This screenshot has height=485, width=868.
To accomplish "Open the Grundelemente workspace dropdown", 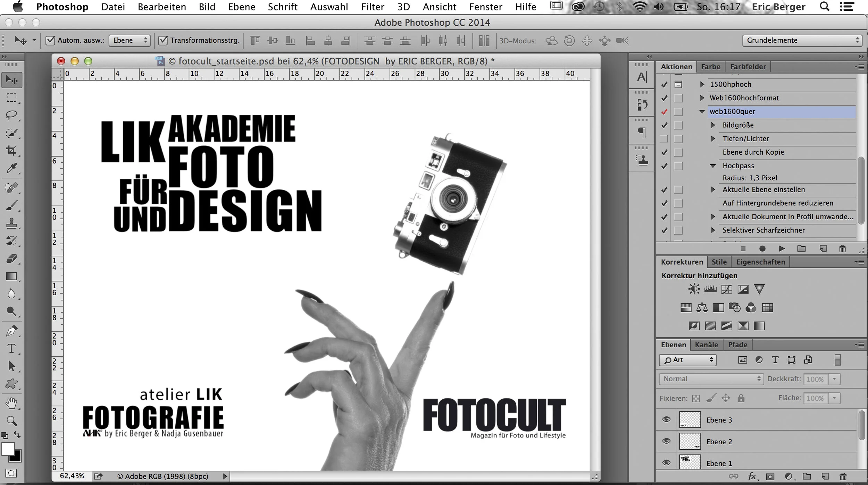I will pyautogui.click(x=802, y=40).
